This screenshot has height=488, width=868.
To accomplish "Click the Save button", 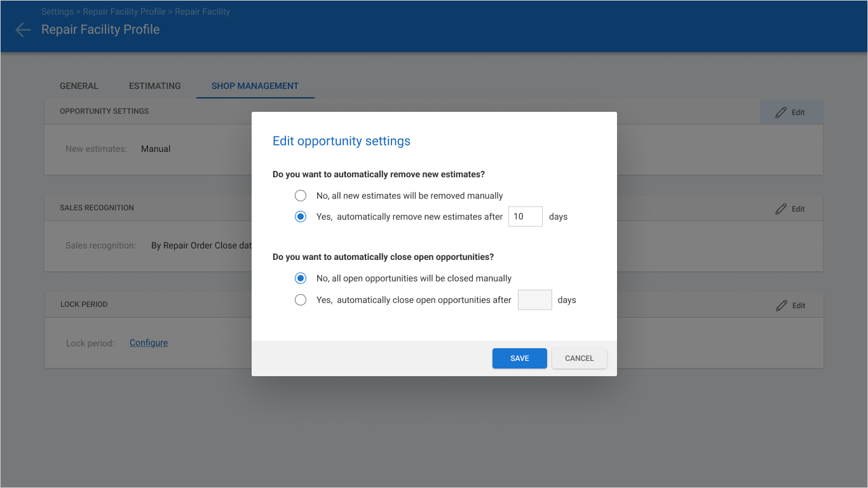I will 520,358.
